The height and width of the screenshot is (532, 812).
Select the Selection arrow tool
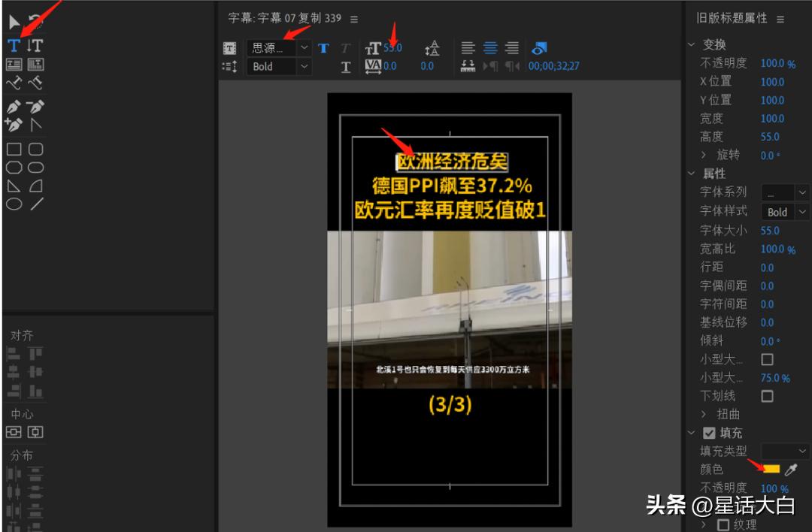13,19
